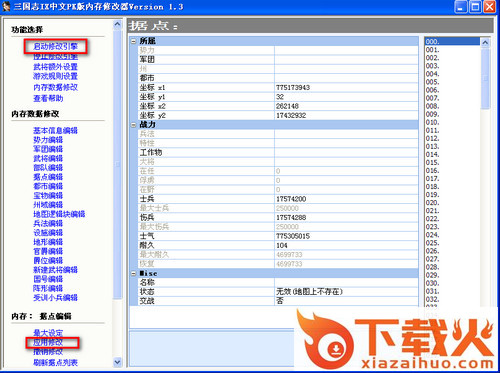500x373 pixels.
Task: Click 最大设定 link
Action: click(48, 333)
